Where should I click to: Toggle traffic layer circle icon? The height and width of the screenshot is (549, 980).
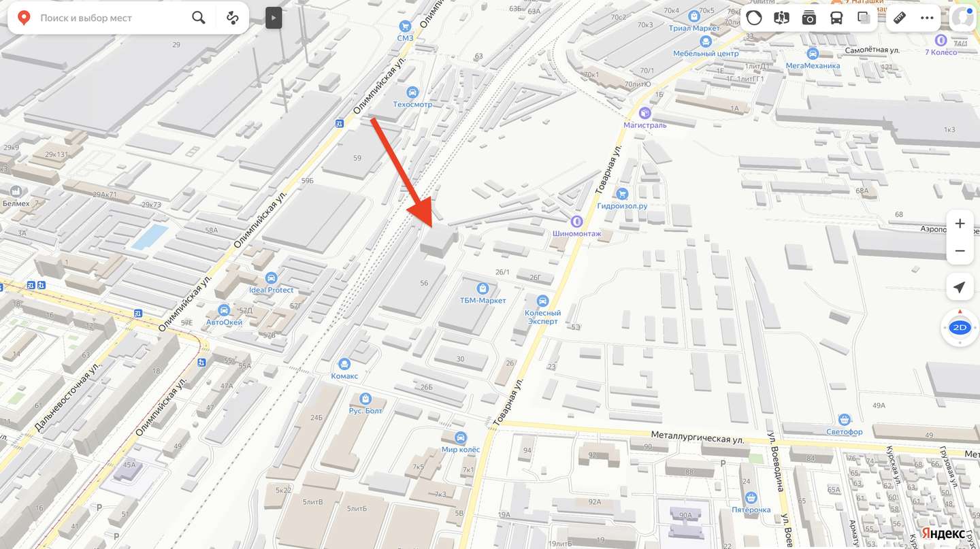[754, 18]
